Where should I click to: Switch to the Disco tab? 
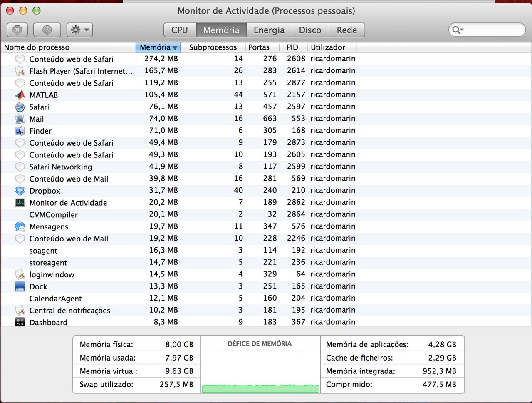pyautogui.click(x=310, y=30)
